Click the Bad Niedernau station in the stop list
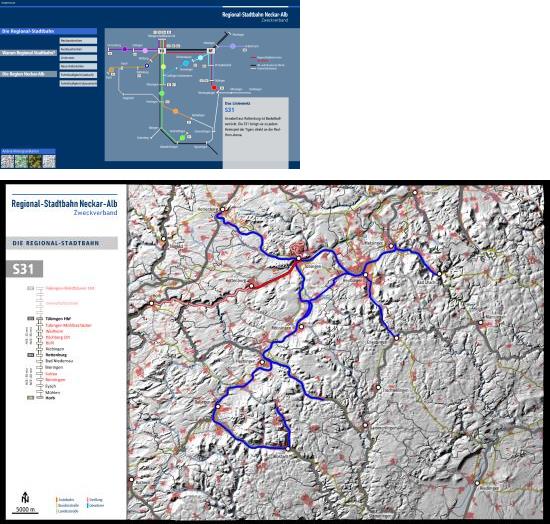550x524 pixels. [59, 361]
